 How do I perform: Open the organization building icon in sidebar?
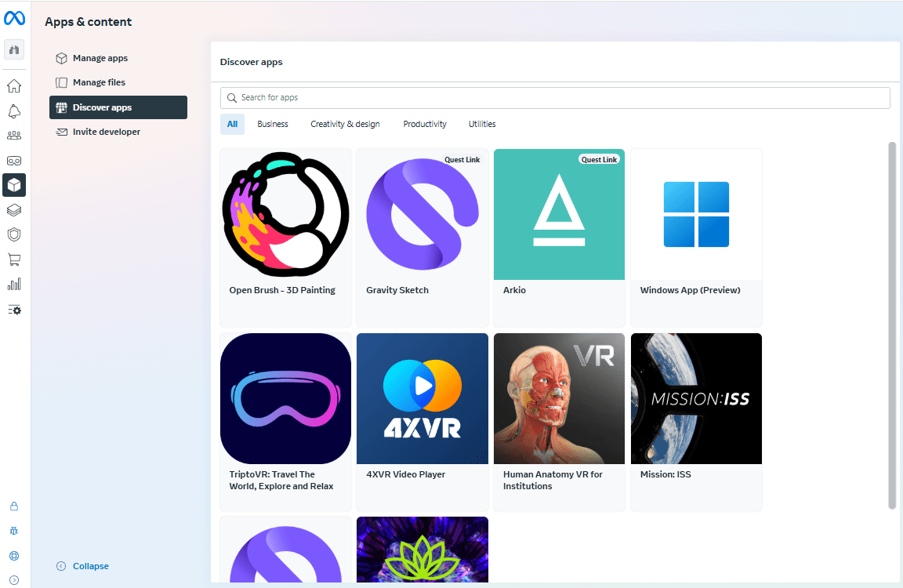point(14,49)
